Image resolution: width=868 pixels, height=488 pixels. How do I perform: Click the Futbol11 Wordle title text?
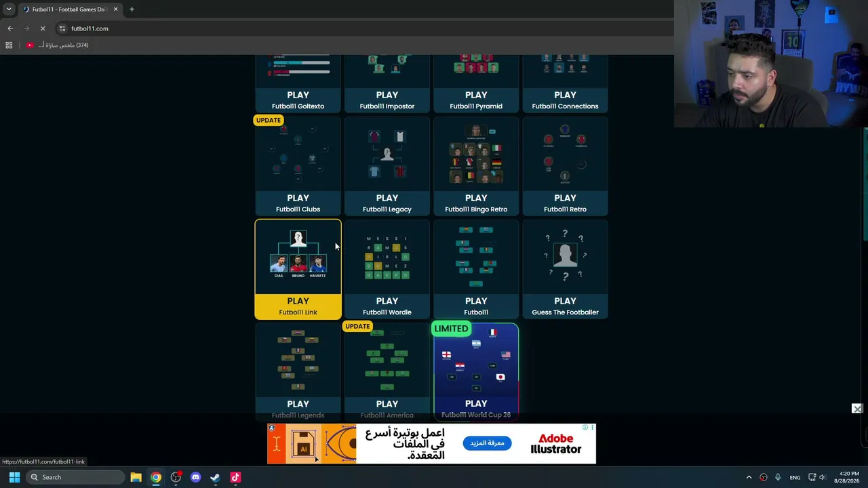coord(387,312)
